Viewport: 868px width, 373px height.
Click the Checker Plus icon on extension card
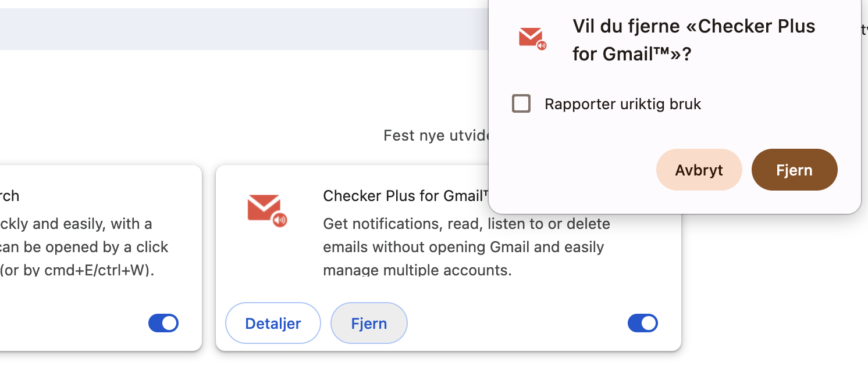(267, 210)
